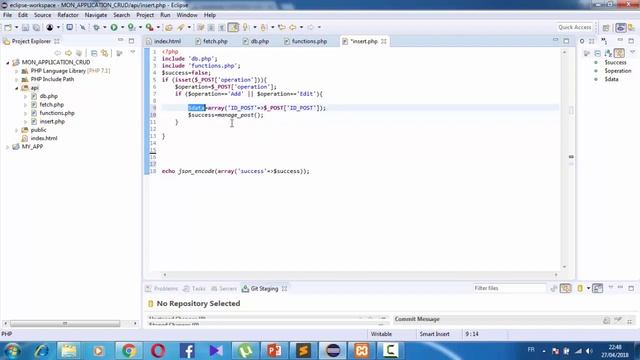Switch to the index.html editor tab

[167, 41]
